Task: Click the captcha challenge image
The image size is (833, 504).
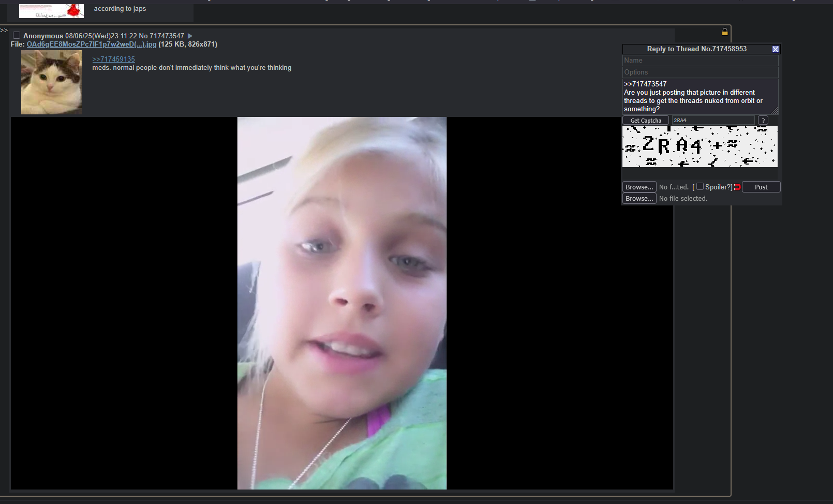Action: pos(700,146)
